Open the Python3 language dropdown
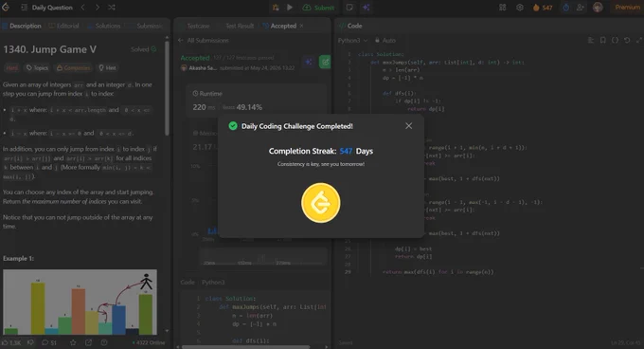Screen dimensions: 644x349 (352, 40)
